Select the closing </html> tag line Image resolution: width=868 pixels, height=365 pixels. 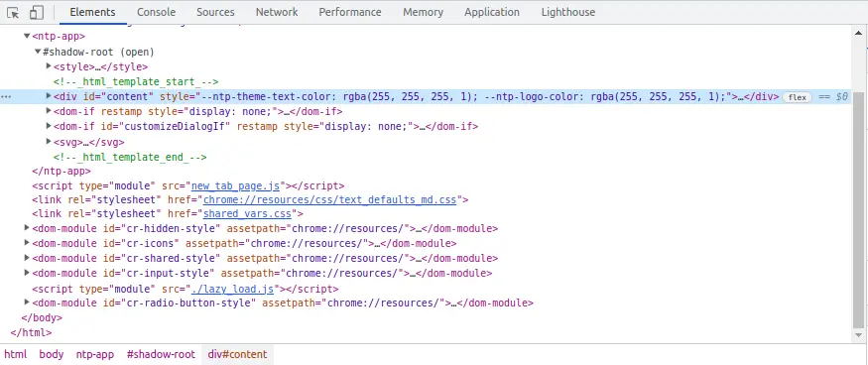pyautogui.click(x=31, y=333)
